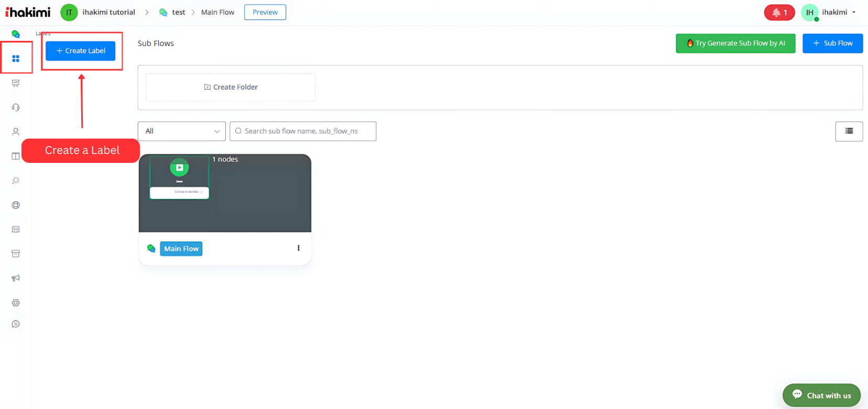Screen dimensions: 868x409
Task: Open the user contacts icon in sidebar
Action: tap(16, 132)
